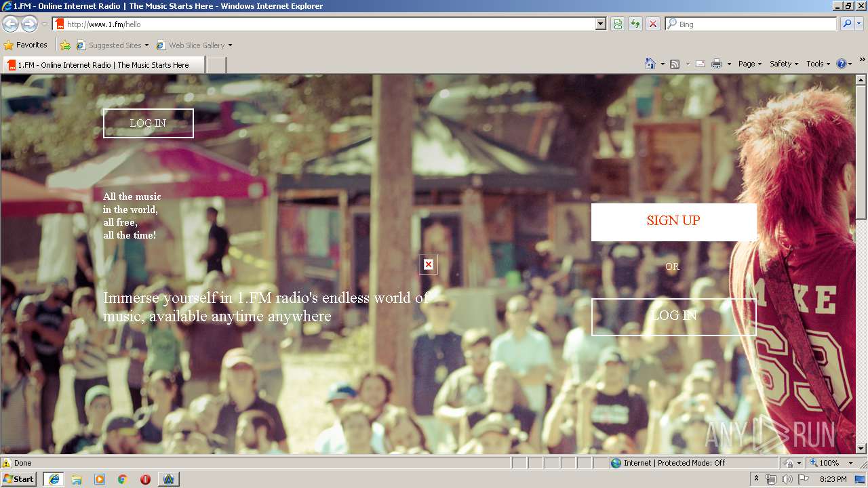
Task: Click the SIGN UP button
Action: [673, 222]
